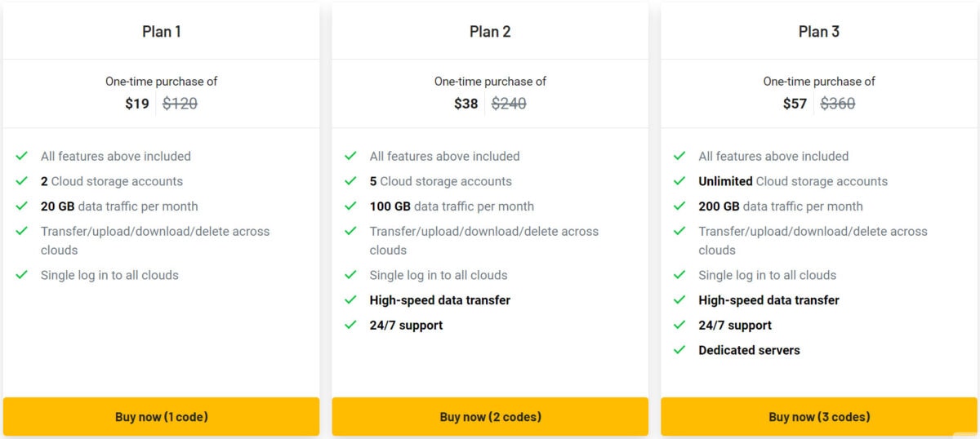Click checkmark beside Plan 3 'Dedicated servers'
Image resolution: width=980 pixels, height=439 pixels.
coord(680,350)
